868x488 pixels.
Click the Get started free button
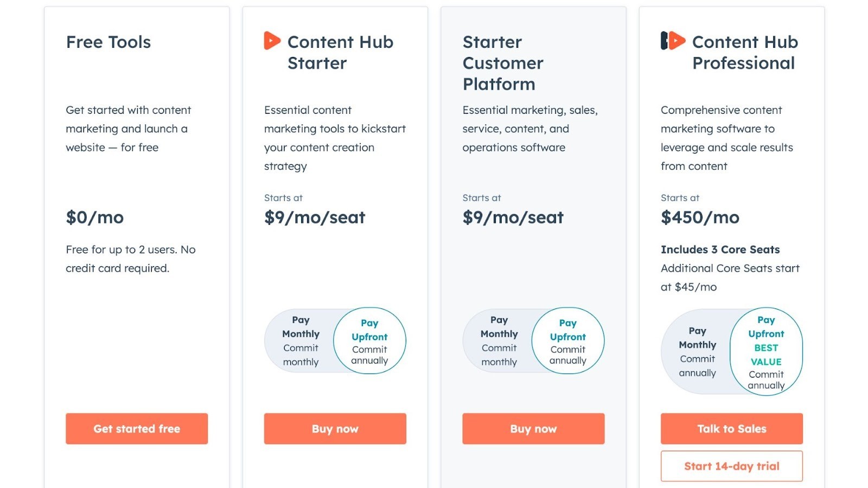tap(136, 428)
